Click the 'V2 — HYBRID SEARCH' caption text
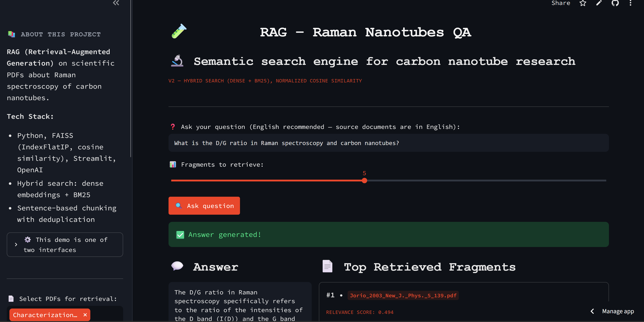The height and width of the screenshot is (322, 644). point(265,81)
